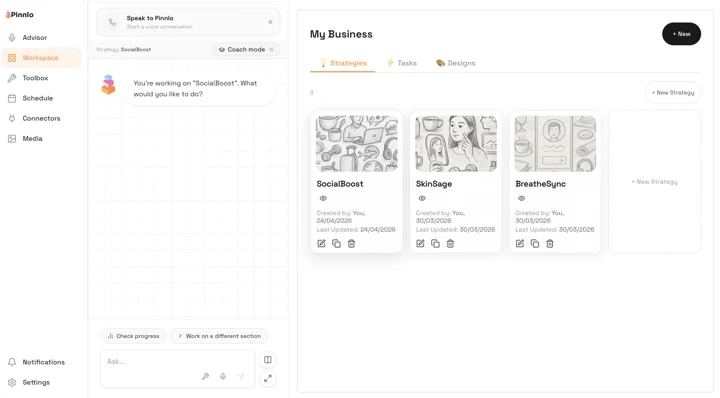Click the Advisor microphone icon
The image size is (720, 398).
pyautogui.click(x=12, y=38)
